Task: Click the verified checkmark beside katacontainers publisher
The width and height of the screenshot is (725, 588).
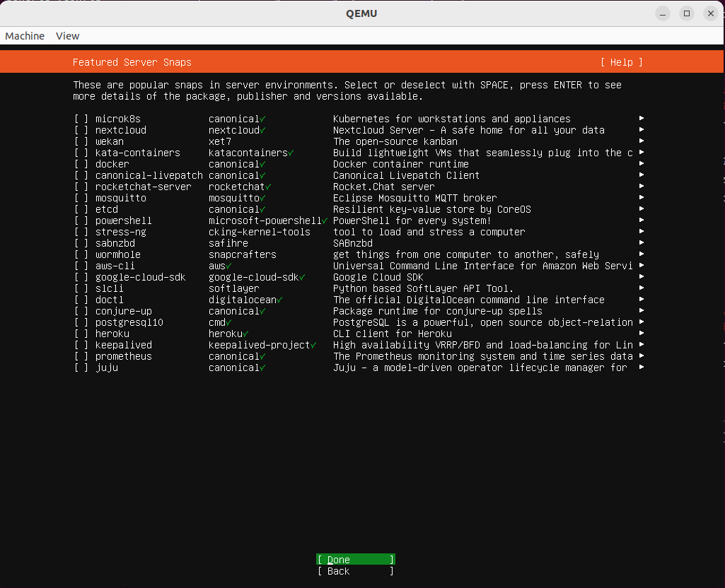Action: coord(291,153)
